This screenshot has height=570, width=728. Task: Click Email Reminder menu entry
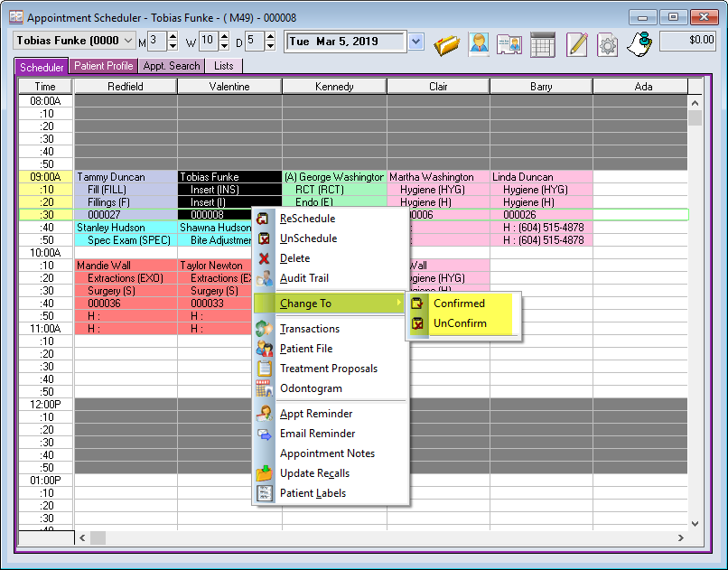pos(317,434)
